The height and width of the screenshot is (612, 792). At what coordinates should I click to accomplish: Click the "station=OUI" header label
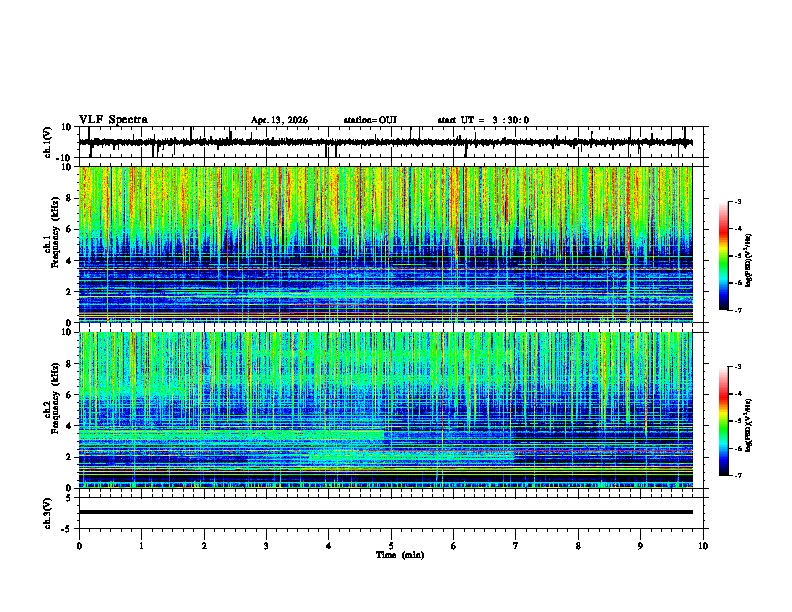click(x=370, y=120)
